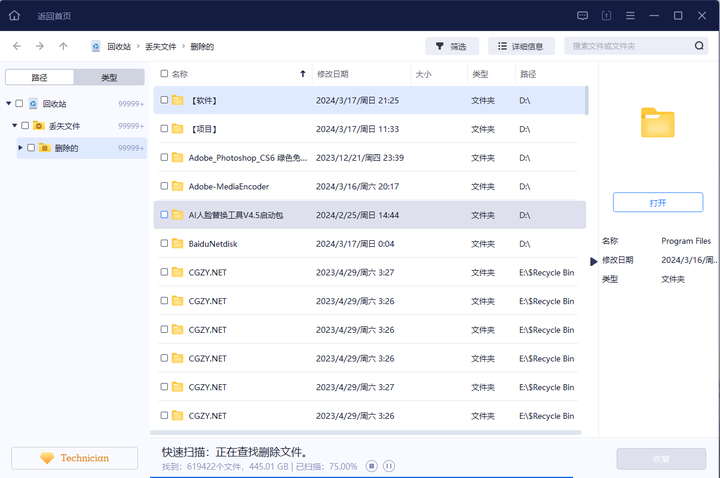720x478 pixels.
Task: Check the 删除的 tree checkbox
Action: [31, 147]
